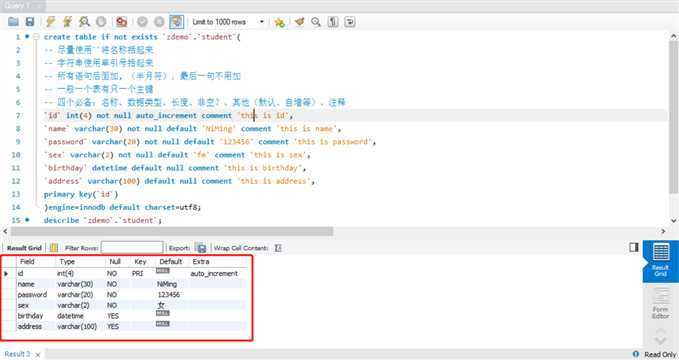Click the editor vertical scroll up arrow
This screenshot has height=360, width=679.
674,37
